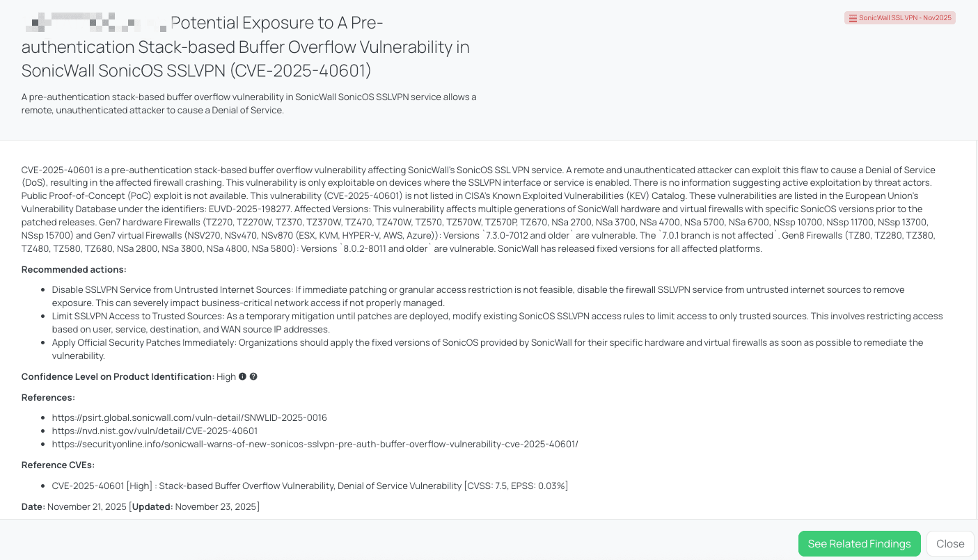Image resolution: width=978 pixels, height=560 pixels.
Task: Select the CVE-2025-40601 [High] reference entry
Action: 310,486
